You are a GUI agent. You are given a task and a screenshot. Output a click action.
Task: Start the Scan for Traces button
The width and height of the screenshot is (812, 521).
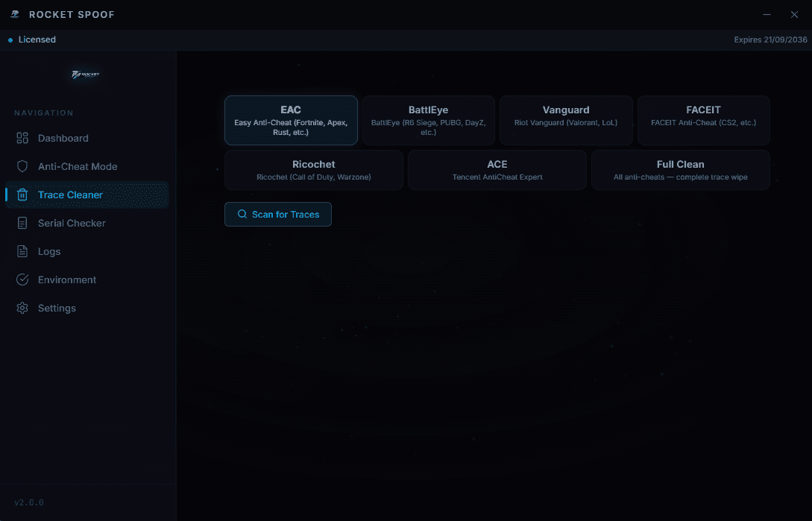278,214
